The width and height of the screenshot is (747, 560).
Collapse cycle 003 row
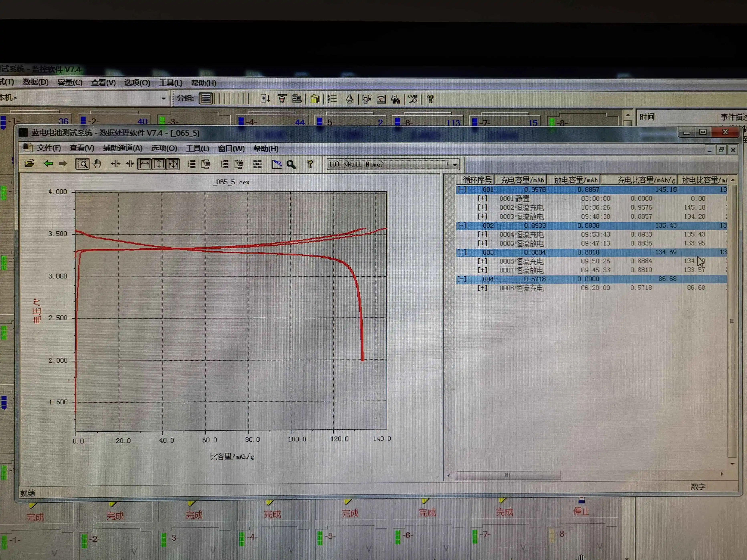pyautogui.click(x=462, y=252)
